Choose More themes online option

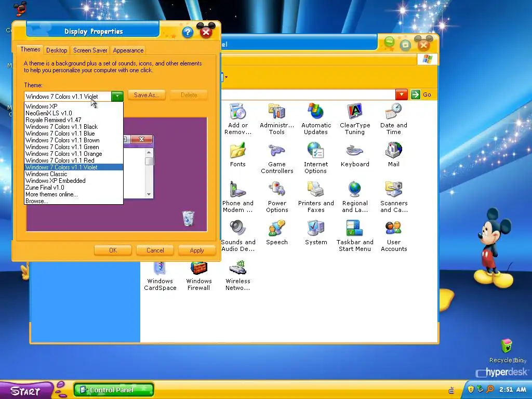[74, 194]
